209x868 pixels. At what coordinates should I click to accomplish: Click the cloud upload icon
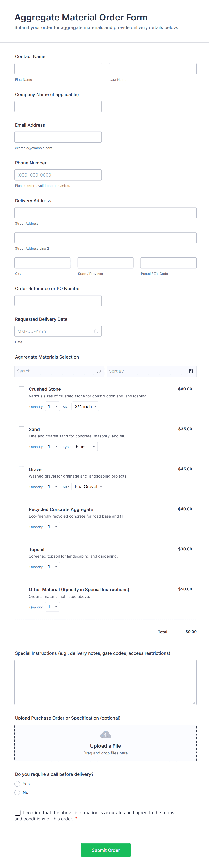pos(105,735)
